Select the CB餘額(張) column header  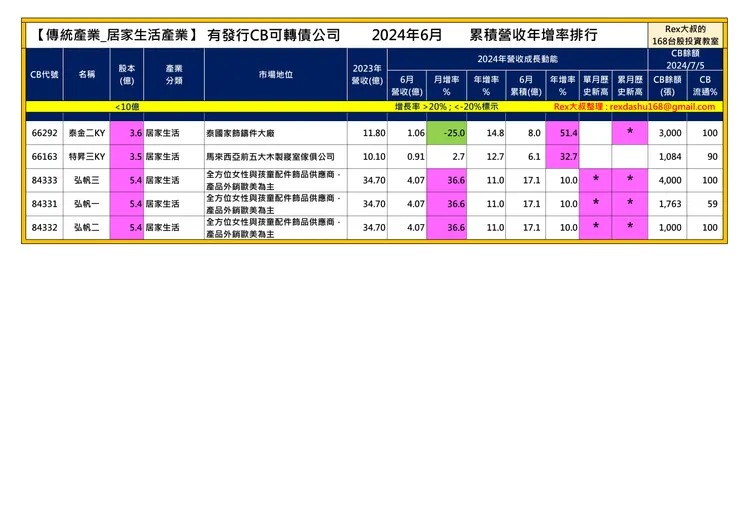[x=667, y=86]
